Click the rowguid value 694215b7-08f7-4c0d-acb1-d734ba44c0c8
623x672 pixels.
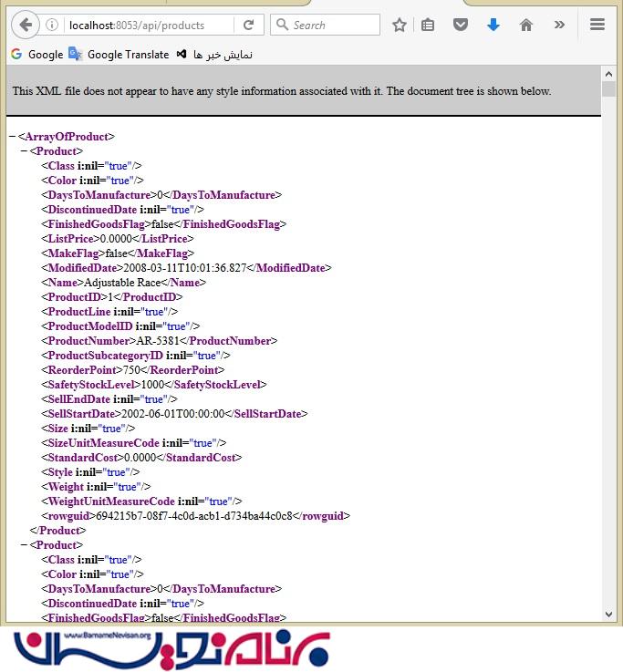pyautogui.click(x=194, y=516)
